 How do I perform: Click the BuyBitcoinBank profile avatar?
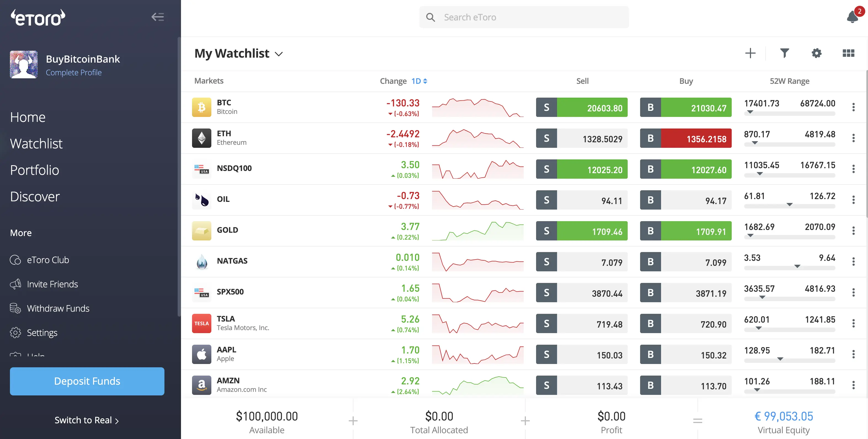pyautogui.click(x=23, y=65)
